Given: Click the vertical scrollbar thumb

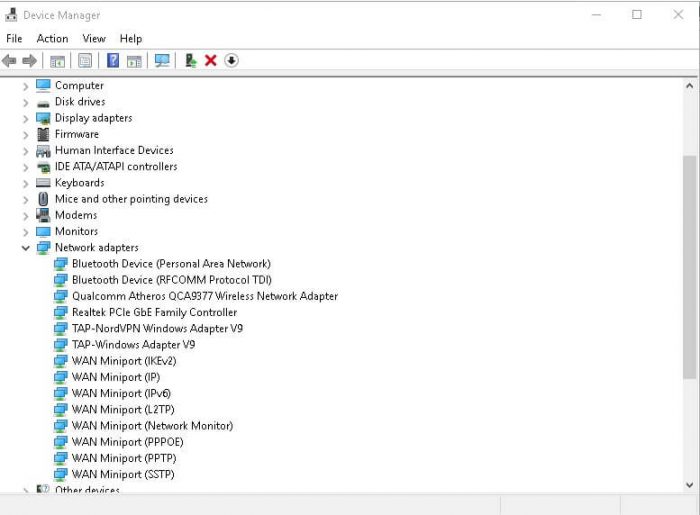Looking at the screenshot, I should pos(690,267).
